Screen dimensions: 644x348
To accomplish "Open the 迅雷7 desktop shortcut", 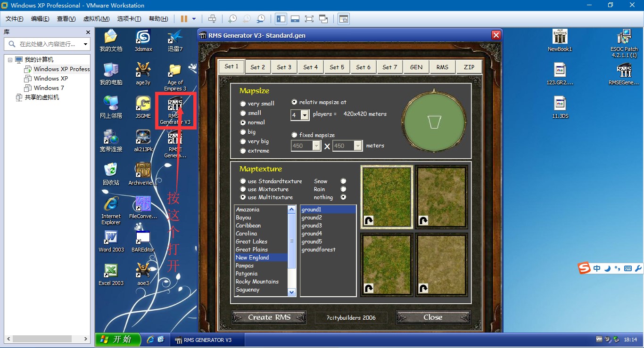I will [175, 40].
